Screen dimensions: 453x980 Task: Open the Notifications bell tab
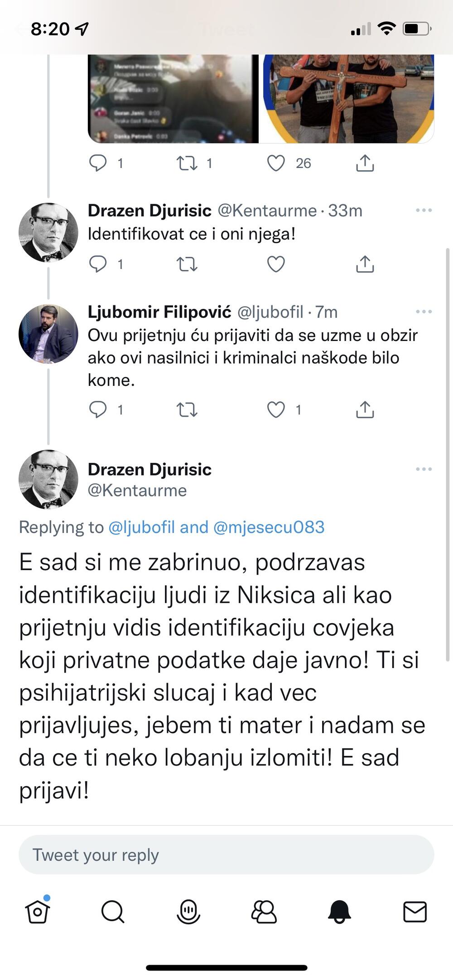coord(339,911)
